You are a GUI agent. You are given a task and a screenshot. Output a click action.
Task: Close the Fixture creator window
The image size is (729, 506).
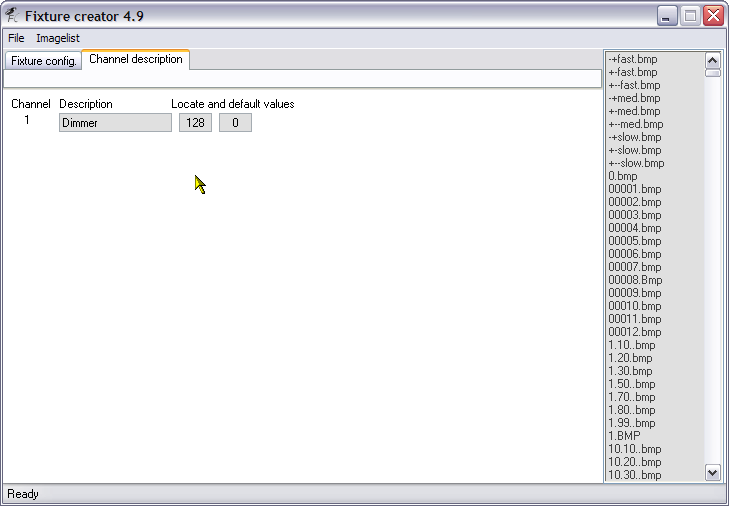click(x=713, y=16)
